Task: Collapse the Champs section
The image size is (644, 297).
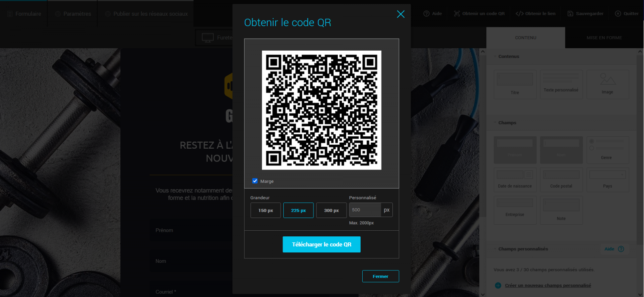Action: click(495, 123)
